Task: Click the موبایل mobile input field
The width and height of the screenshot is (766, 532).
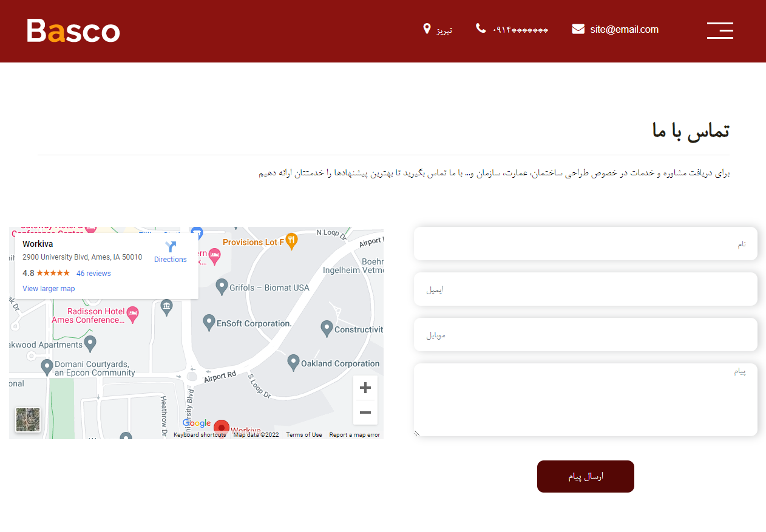Action: pyautogui.click(x=585, y=334)
